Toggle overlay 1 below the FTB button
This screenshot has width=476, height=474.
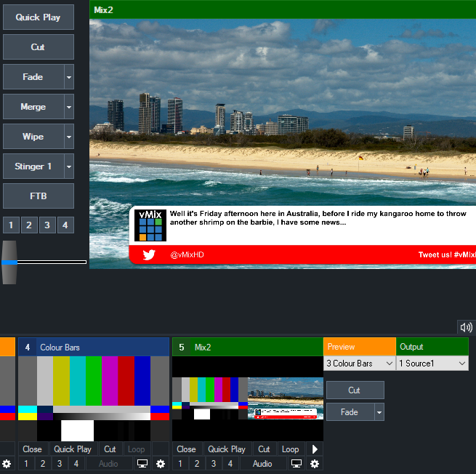(x=11, y=225)
